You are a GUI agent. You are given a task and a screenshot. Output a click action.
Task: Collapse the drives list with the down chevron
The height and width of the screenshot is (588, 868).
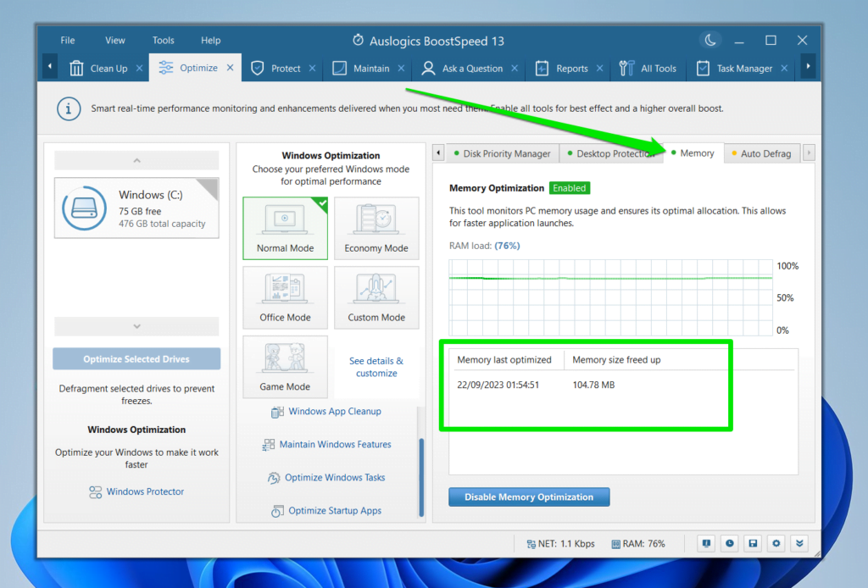[x=136, y=326]
